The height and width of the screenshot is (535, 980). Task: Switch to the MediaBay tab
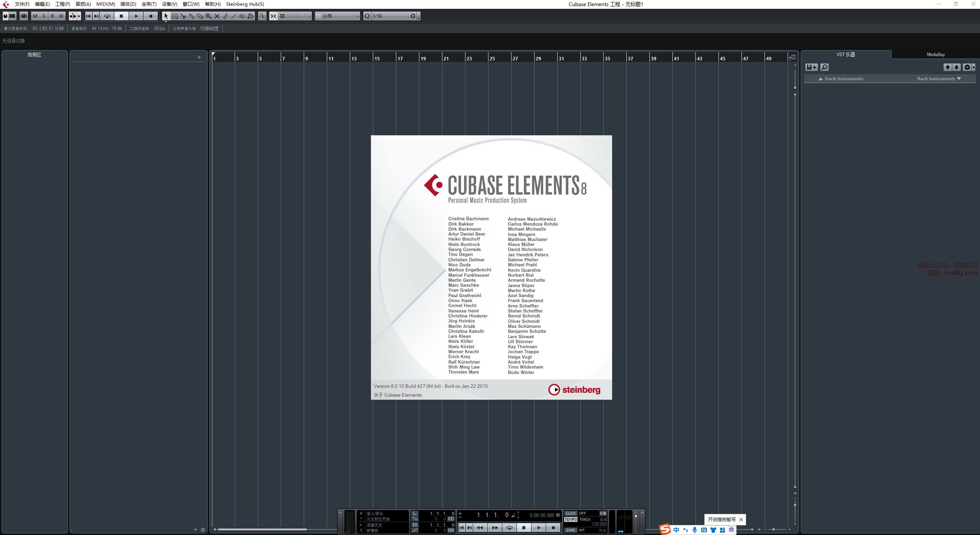(x=935, y=55)
